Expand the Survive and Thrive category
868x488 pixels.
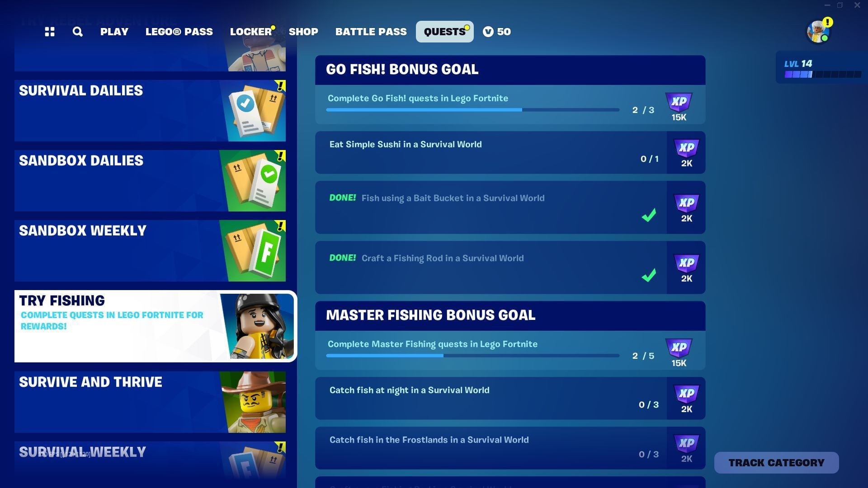[x=150, y=402]
